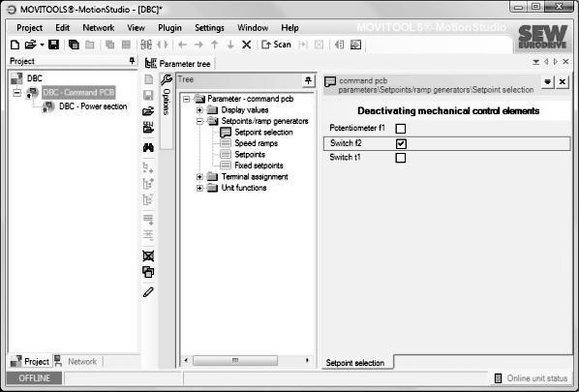This screenshot has height=392, width=579.
Task: Click the New project icon in toolbar
Action: pyautogui.click(x=15, y=45)
